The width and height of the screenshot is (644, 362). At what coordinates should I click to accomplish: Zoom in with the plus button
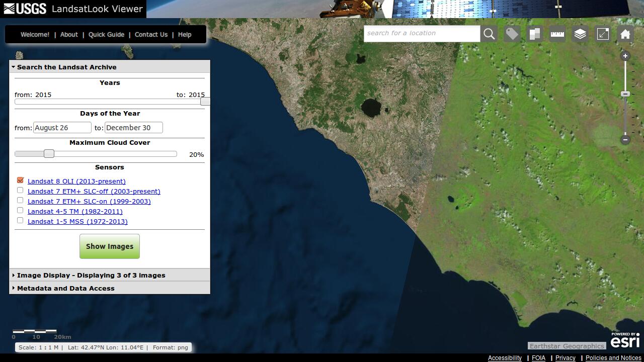click(x=625, y=56)
